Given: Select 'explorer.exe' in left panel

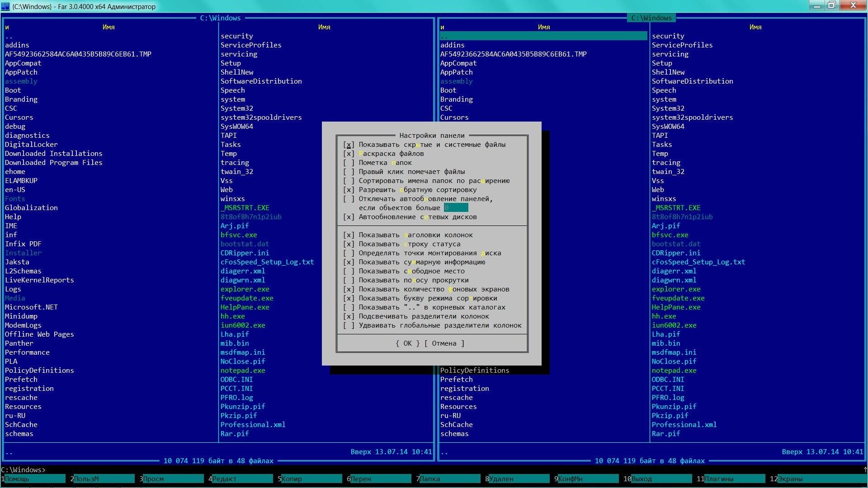Looking at the screenshot, I should 245,289.
